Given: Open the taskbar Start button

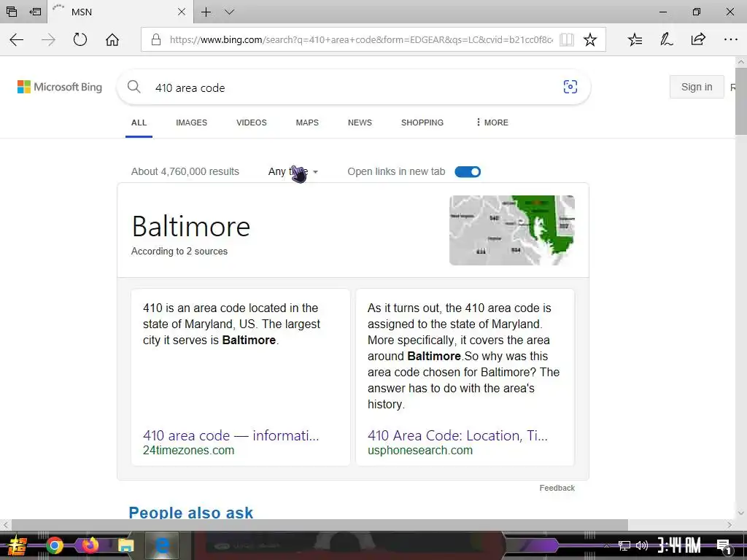Looking at the screenshot, I should 17,545.
